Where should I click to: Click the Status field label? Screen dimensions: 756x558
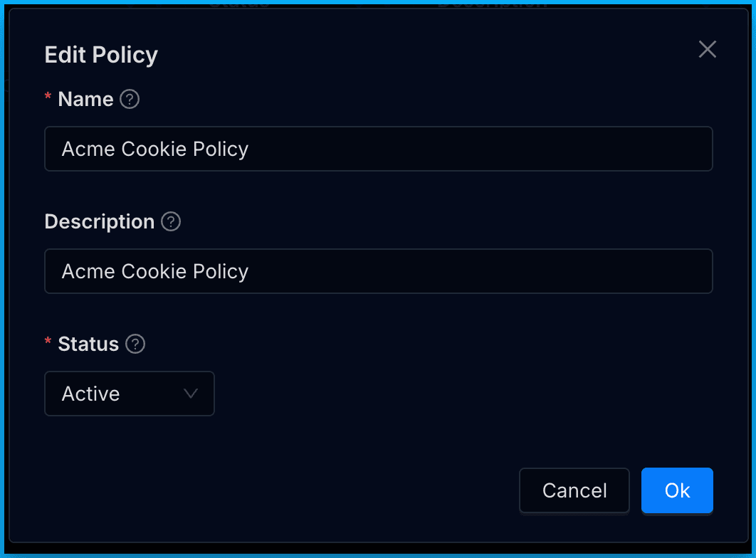88,344
